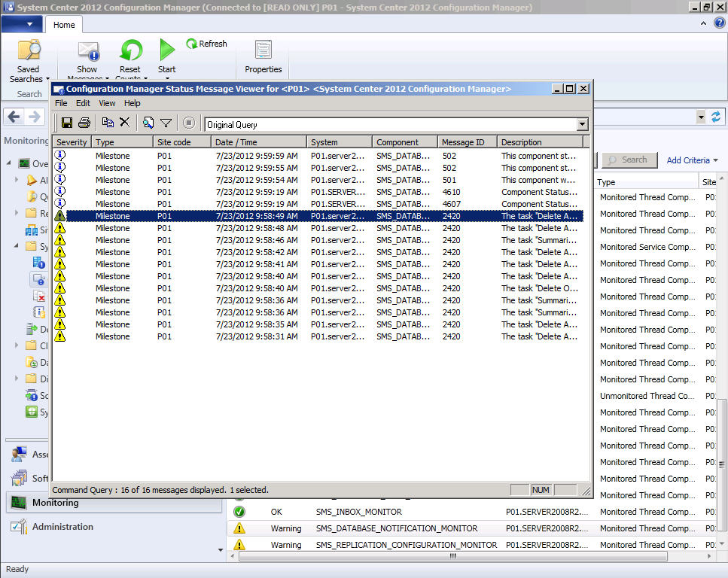The height and width of the screenshot is (578, 728).
Task: Open the File menu in viewer
Action: [61, 103]
